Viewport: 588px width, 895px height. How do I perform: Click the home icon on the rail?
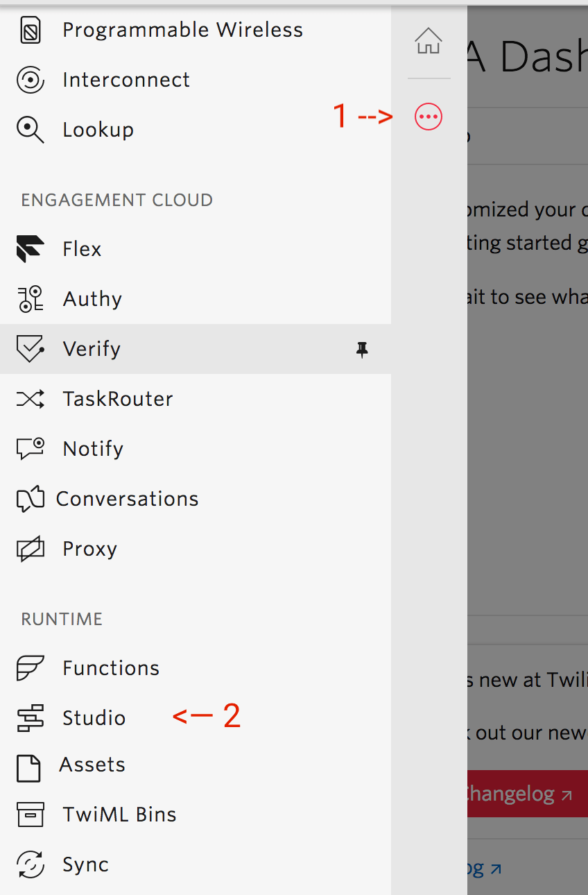[x=429, y=41]
